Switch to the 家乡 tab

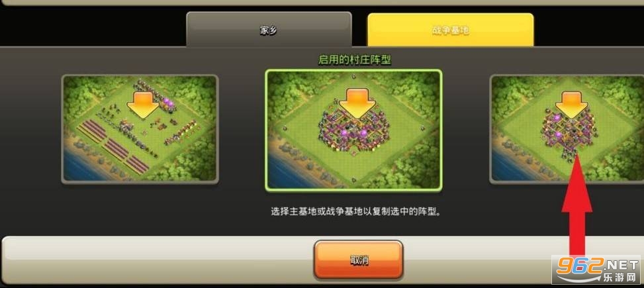click(x=269, y=30)
